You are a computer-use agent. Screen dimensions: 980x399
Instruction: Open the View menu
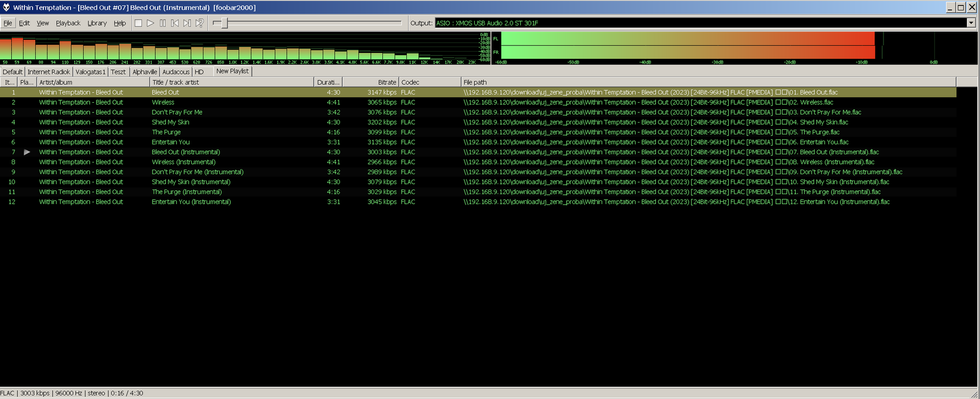coord(43,23)
